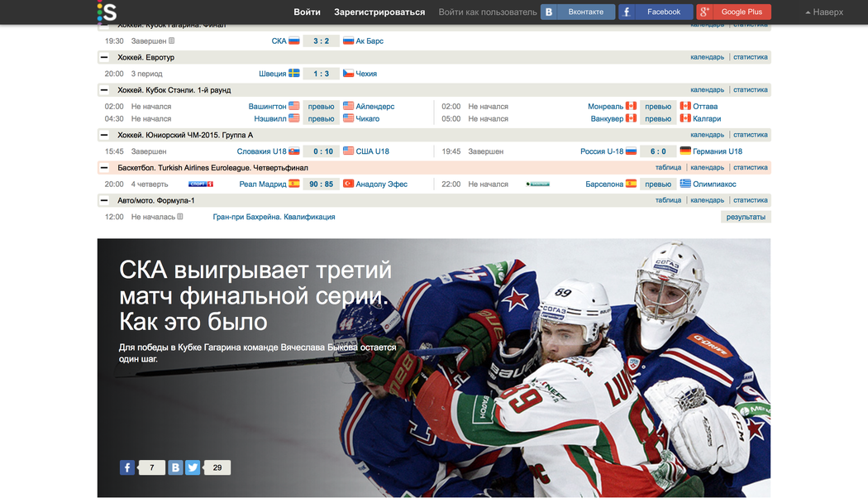This screenshot has width=868, height=503.
Task: Collapse the Кубок Стэнли 1-й раунд section
Action: (104, 90)
